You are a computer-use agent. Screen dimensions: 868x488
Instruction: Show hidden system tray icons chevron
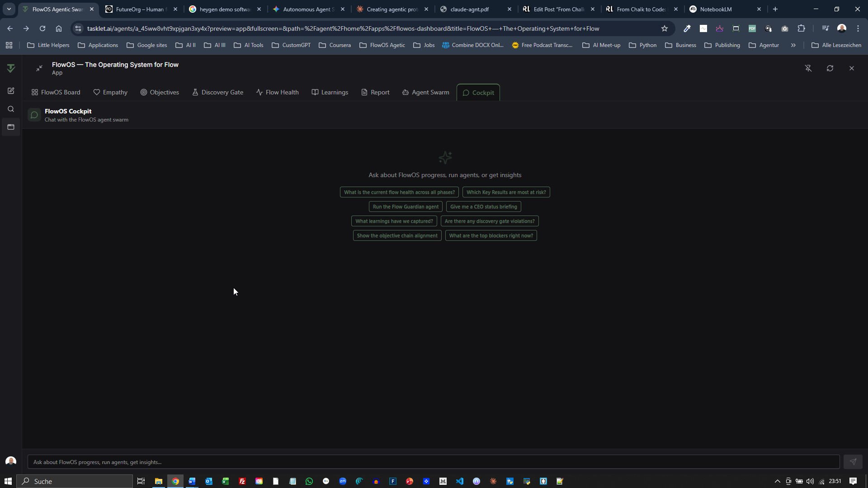(x=777, y=481)
